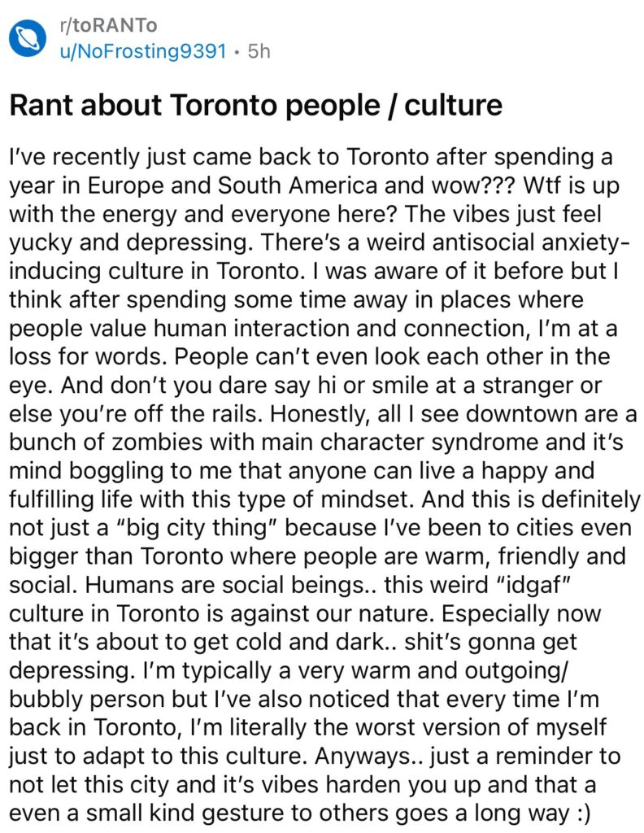Click the 5h post timestamp

(x=259, y=51)
